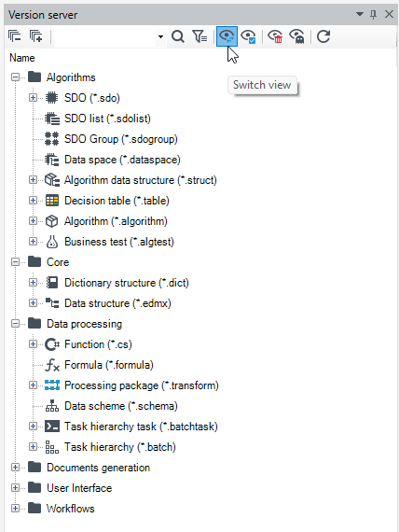Click the Decision table grid icon
The image size is (399, 532).
[52, 201]
